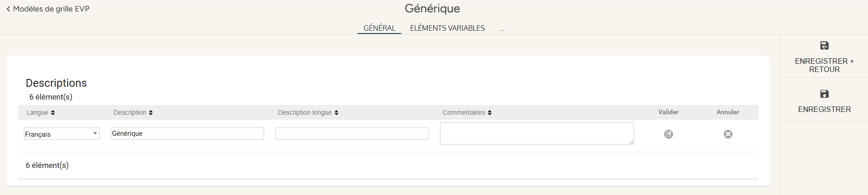868x195 pixels.
Task: Go back using the chevron arrow
Action: (8, 9)
